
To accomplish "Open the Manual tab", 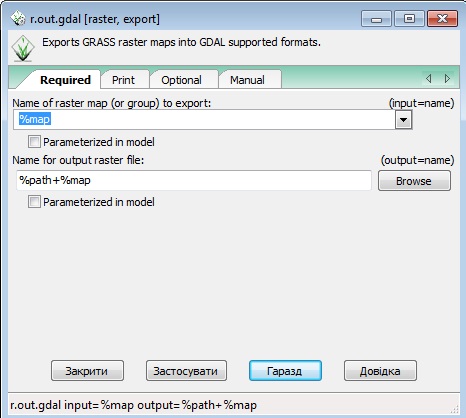I will tap(247, 80).
